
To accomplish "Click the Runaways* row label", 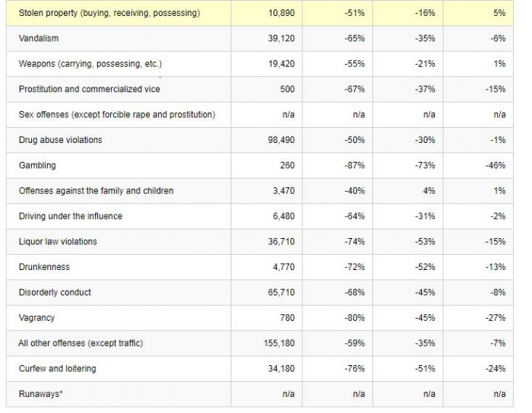I will 40,394.
